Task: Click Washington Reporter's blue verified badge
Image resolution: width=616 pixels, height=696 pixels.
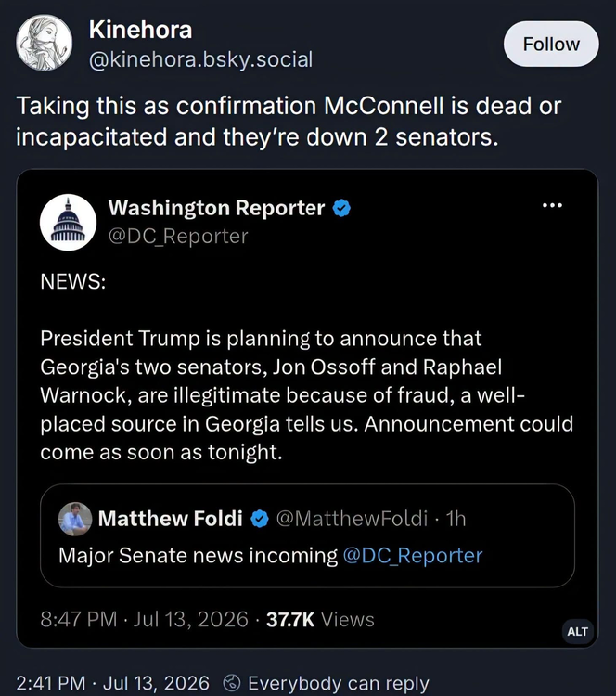Action: (341, 208)
